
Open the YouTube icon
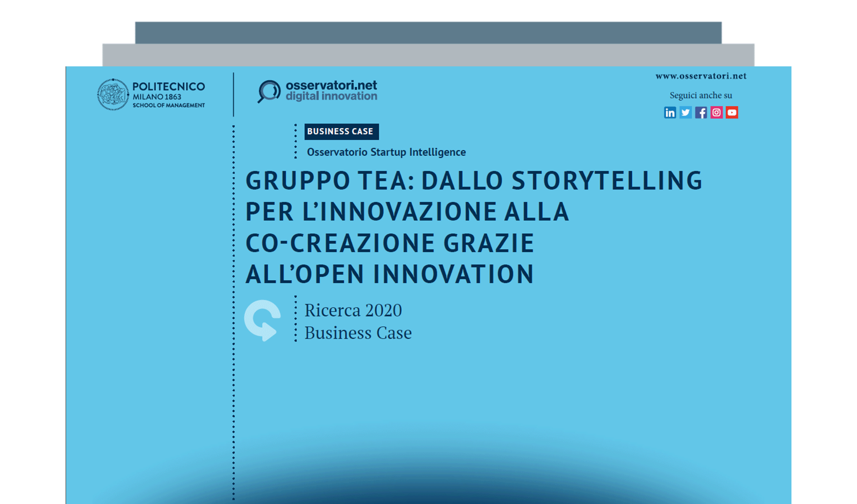tap(732, 112)
